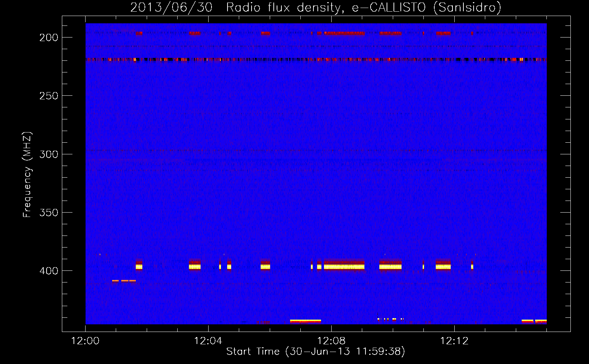
Task: Click the 'Frequency (MHZ)' axis label
Action: coord(27,175)
